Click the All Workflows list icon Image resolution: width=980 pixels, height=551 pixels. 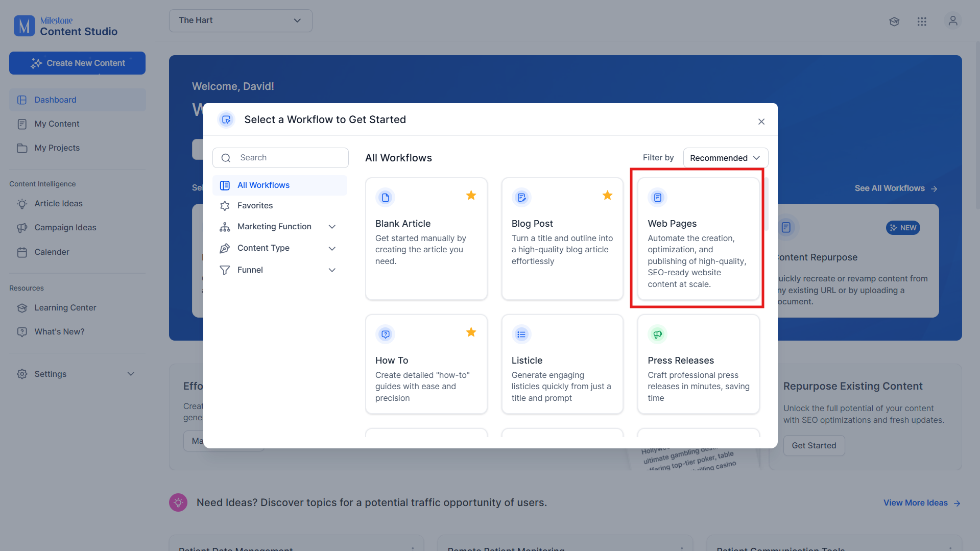point(225,185)
